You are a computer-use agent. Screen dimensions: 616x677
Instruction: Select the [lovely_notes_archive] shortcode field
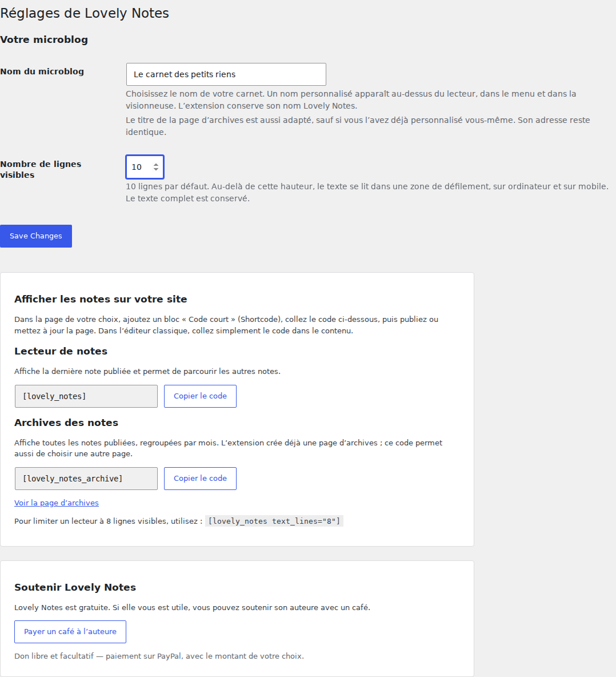click(x=86, y=479)
